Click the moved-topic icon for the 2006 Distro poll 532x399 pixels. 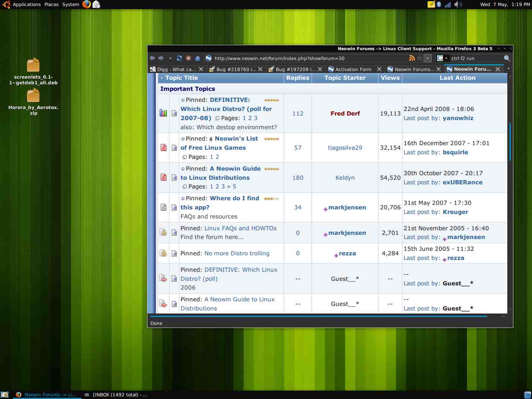click(x=163, y=279)
